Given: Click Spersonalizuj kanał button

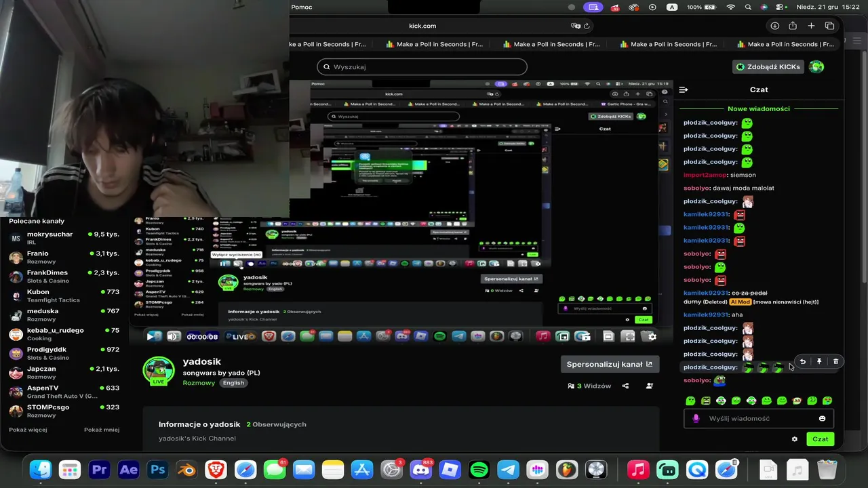Looking at the screenshot, I should (x=610, y=364).
